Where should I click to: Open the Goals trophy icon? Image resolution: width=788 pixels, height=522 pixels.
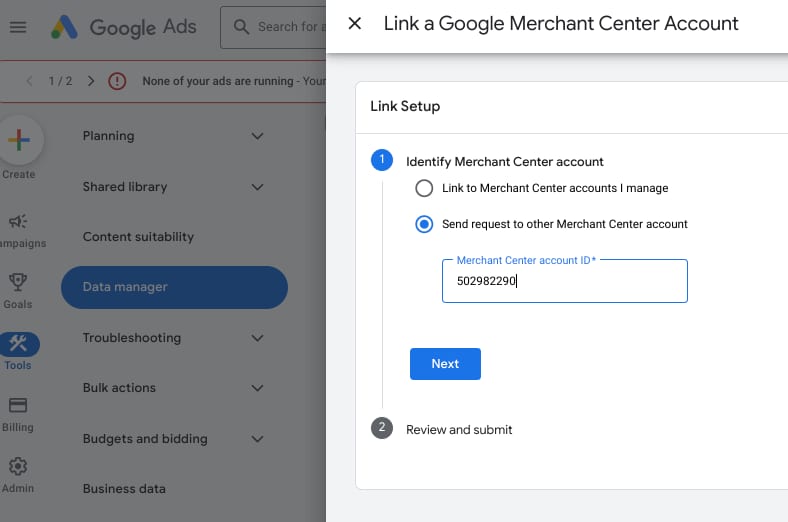[x=18, y=283]
